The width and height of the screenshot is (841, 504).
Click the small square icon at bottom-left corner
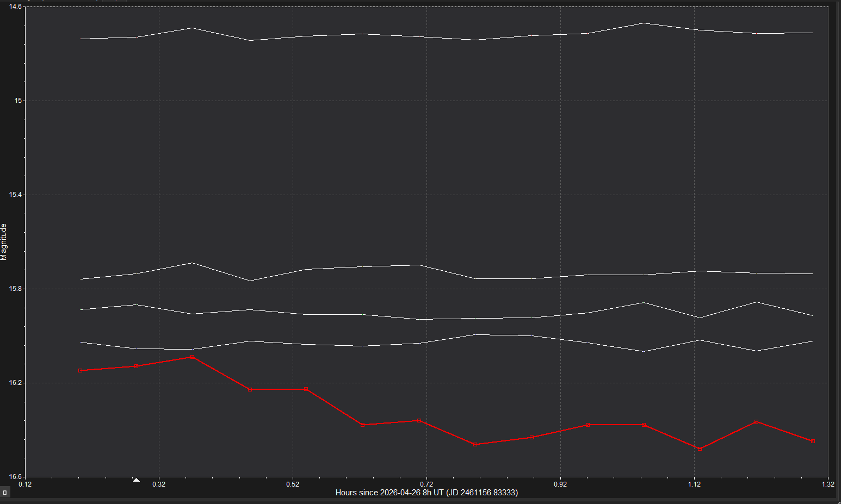[5, 493]
